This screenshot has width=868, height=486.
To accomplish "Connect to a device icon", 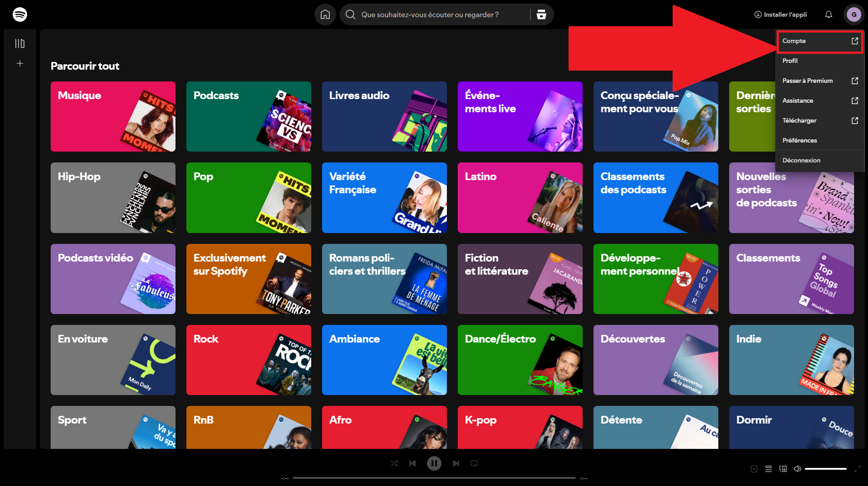I will click(x=783, y=469).
